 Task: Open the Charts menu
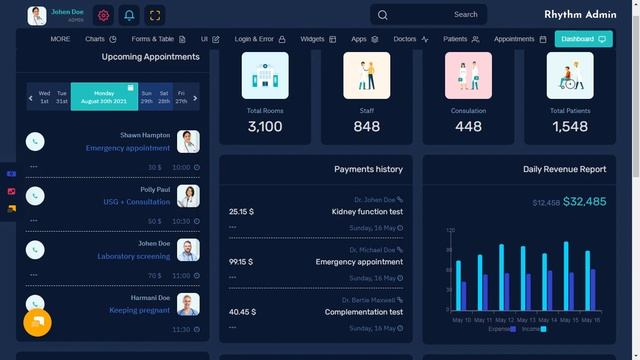click(x=101, y=39)
